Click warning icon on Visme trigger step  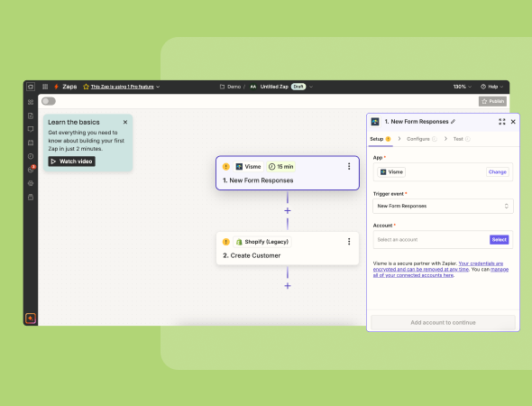(x=226, y=167)
